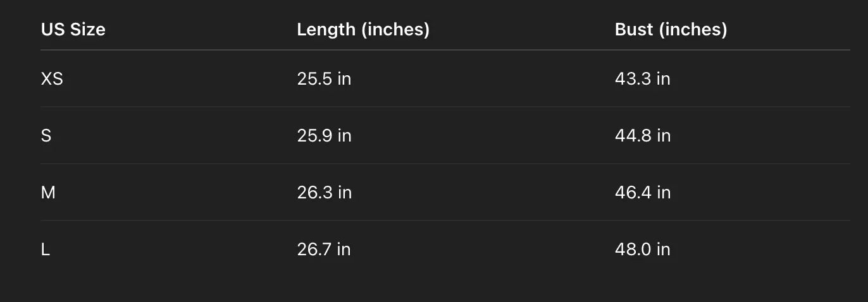
Task: Click the 25.5 in length value
Action: (x=324, y=79)
